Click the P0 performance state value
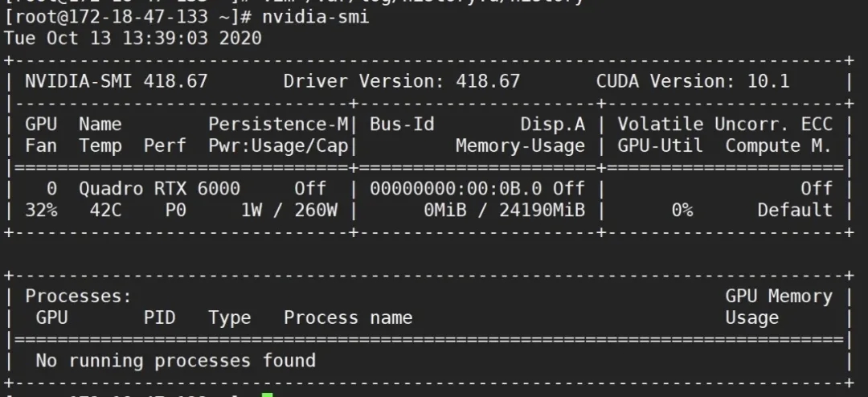The width and height of the screenshot is (868, 397). [x=175, y=211]
